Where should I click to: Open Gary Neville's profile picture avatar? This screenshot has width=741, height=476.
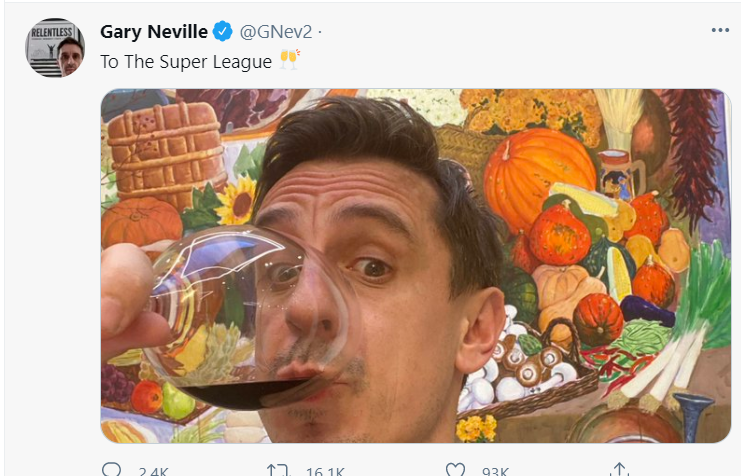[x=54, y=47]
